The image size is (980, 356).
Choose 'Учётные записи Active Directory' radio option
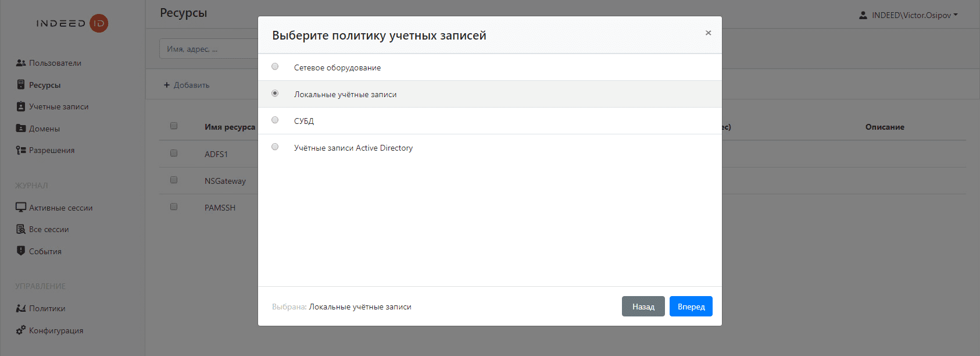tap(275, 147)
